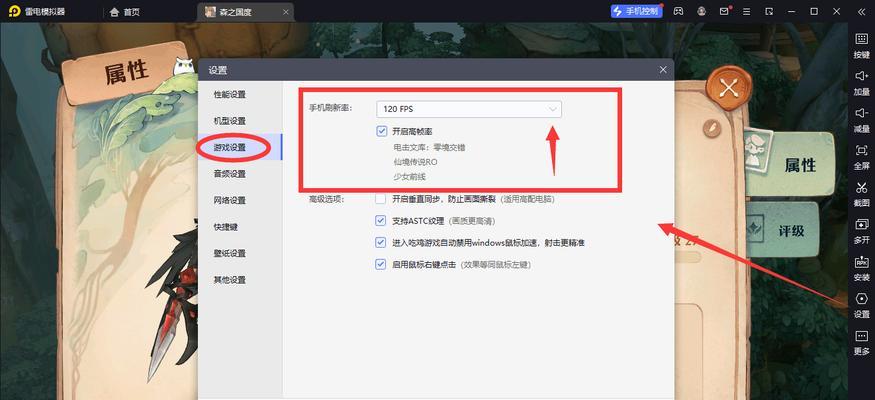
Task: Click the 高级选项 label
Action: click(x=327, y=199)
